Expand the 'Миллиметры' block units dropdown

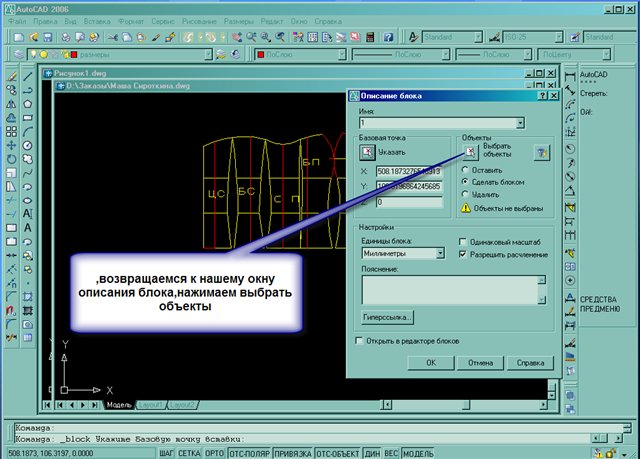(x=441, y=255)
